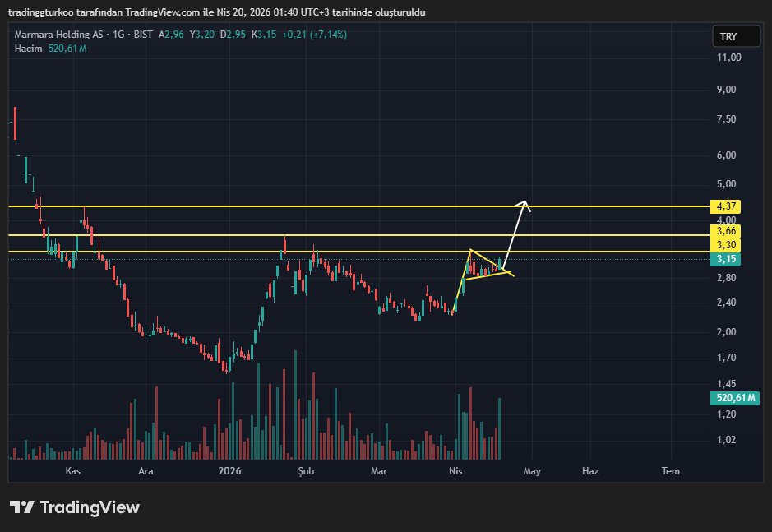Click the change value +0,21 (+7,14%)
Viewport: 772px width, 532px height.
click(314, 35)
